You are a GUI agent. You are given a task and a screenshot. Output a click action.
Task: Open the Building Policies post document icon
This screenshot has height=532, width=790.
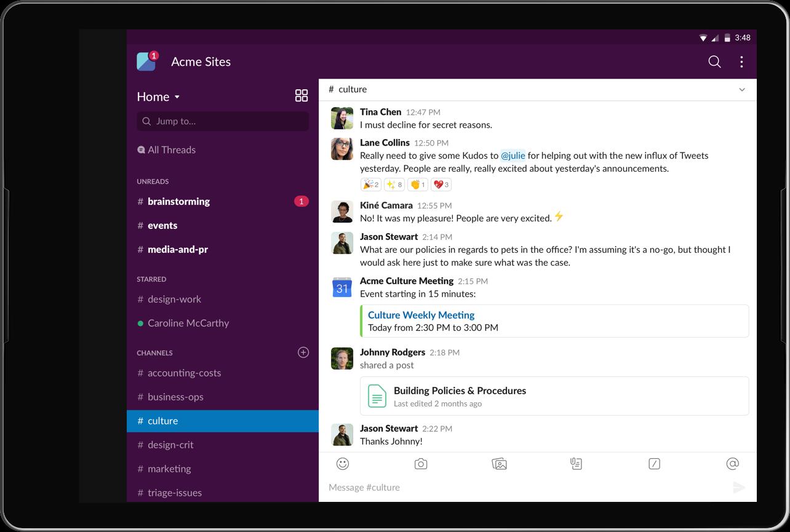pyautogui.click(x=377, y=396)
